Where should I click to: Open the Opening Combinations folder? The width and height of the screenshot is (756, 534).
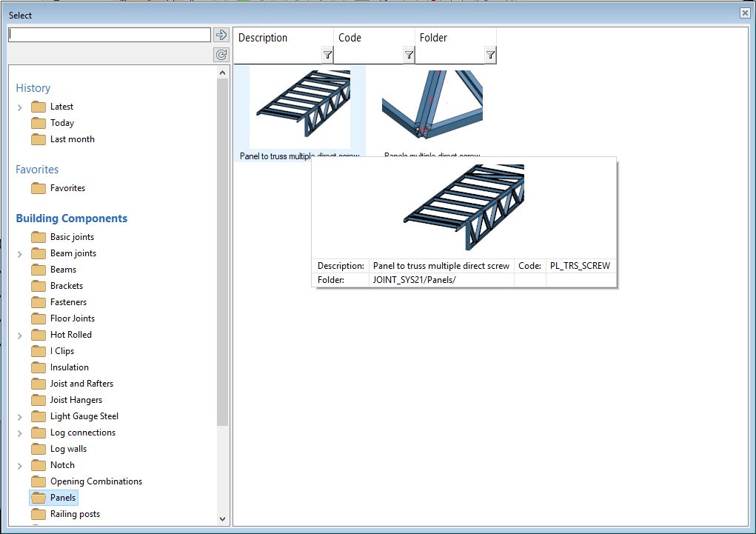tap(96, 481)
